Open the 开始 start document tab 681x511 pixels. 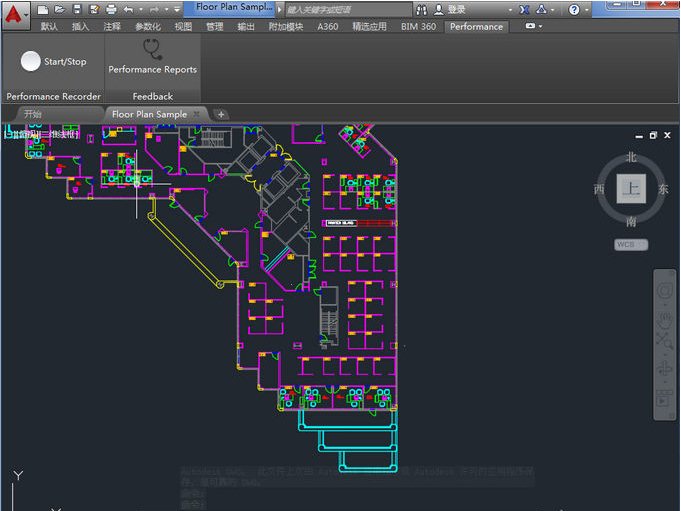pos(33,114)
